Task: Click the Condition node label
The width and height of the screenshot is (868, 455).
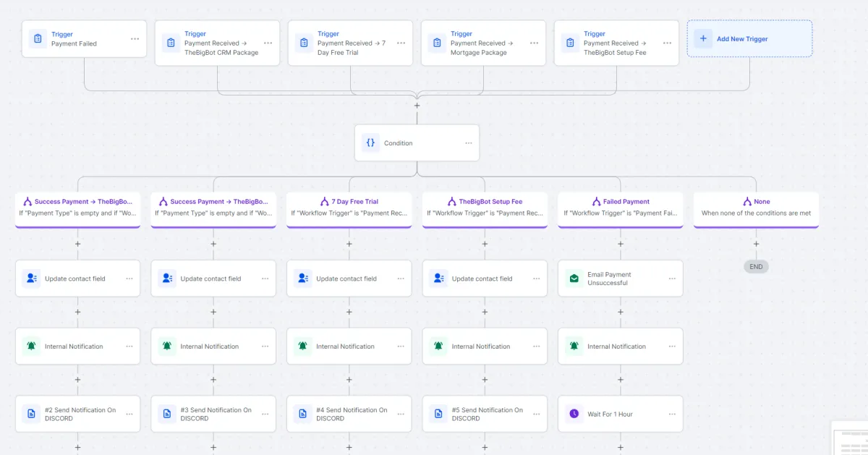Action: click(x=399, y=143)
